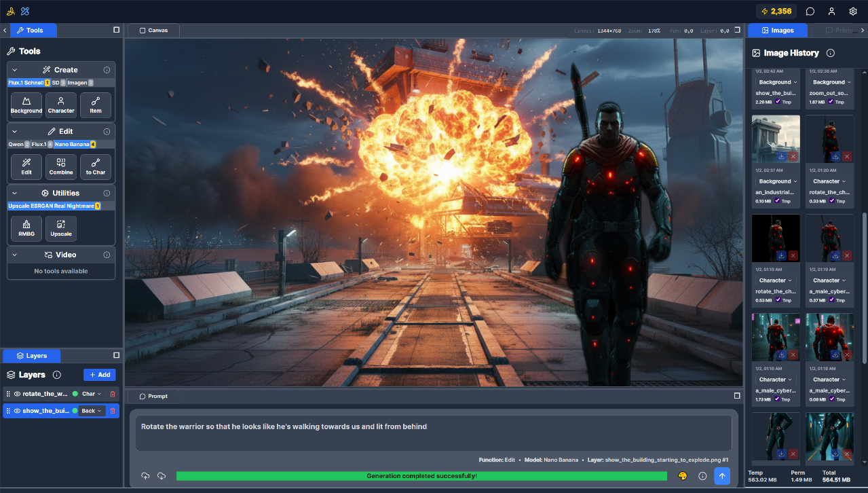This screenshot has height=493, width=868.
Task: Select the Item creation tool
Action: pos(95,105)
